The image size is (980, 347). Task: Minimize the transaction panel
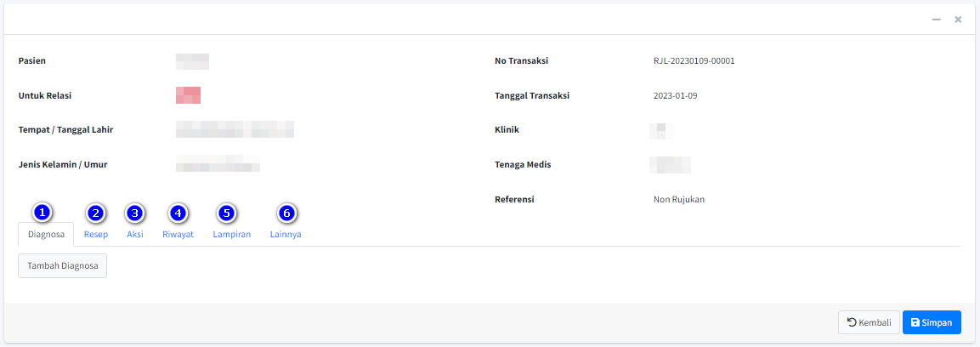tap(936, 19)
